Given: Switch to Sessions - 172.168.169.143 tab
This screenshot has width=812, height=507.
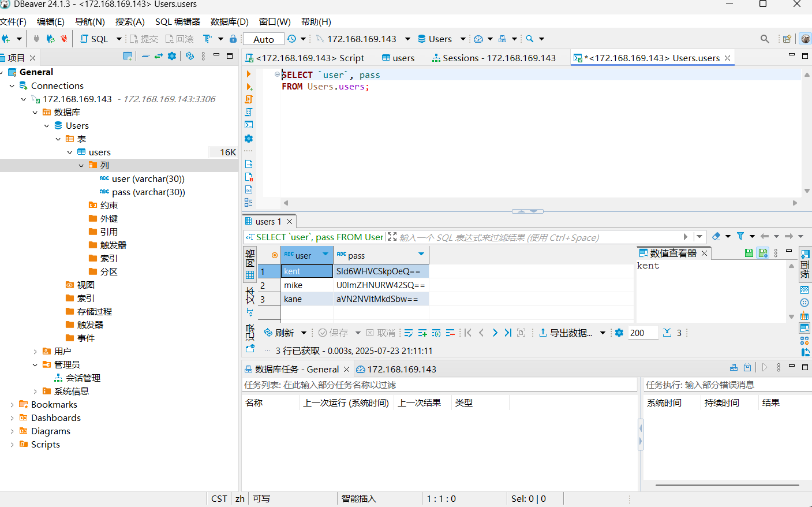Looking at the screenshot, I should 493,58.
